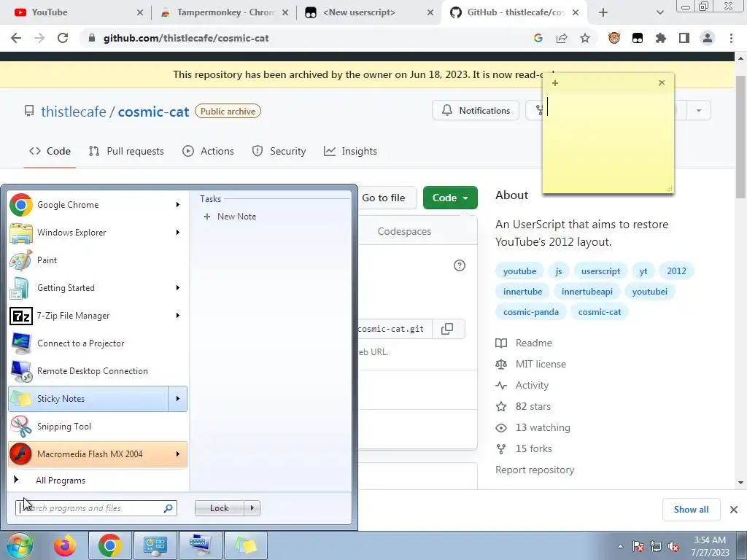Click the Lock button
The width and height of the screenshot is (747, 560).
(x=220, y=508)
